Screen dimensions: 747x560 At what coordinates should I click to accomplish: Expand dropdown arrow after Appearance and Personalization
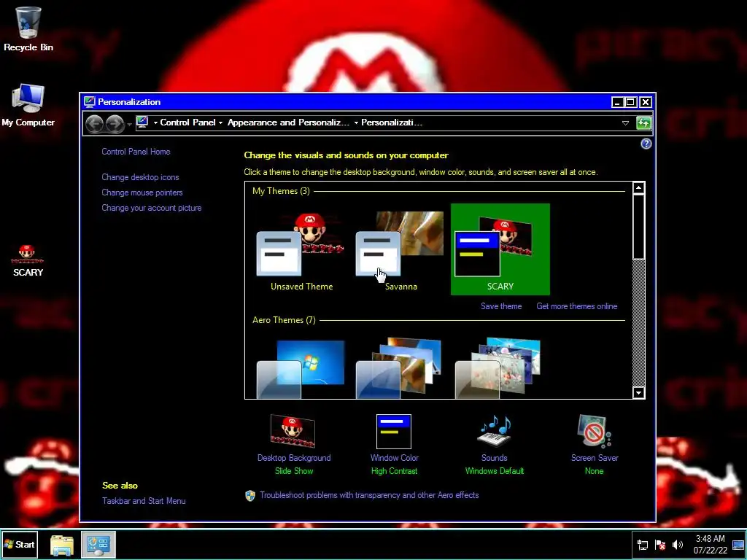pos(356,122)
